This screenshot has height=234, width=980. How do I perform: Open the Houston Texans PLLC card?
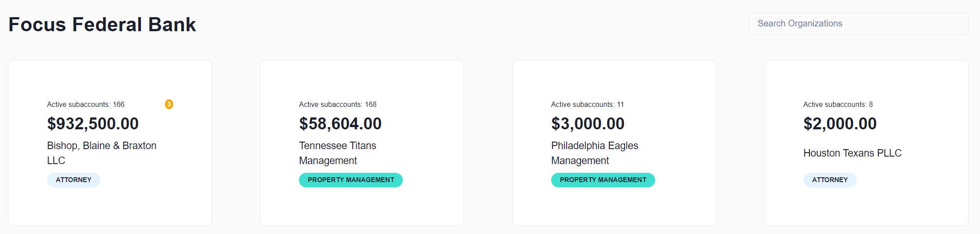pyautogui.click(x=866, y=143)
